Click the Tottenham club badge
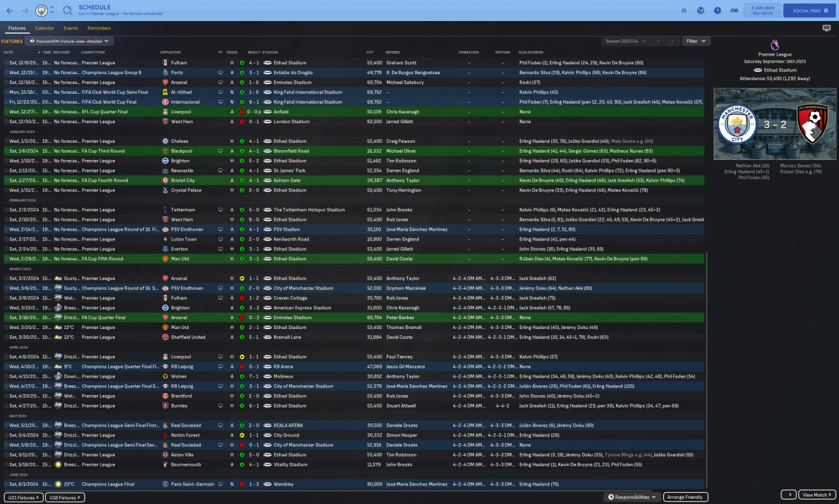 [165, 210]
